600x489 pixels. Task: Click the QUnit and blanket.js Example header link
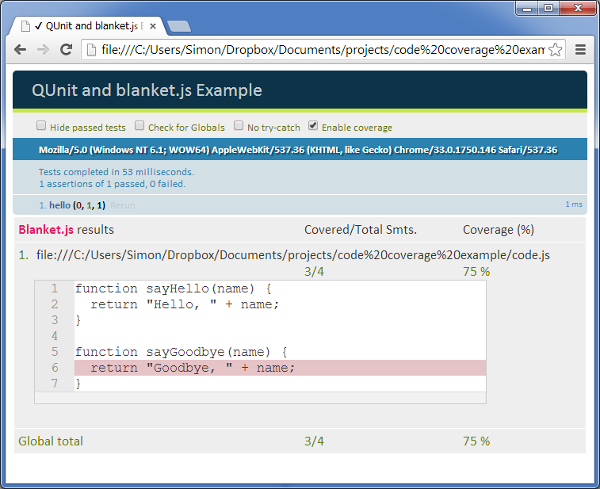(147, 90)
